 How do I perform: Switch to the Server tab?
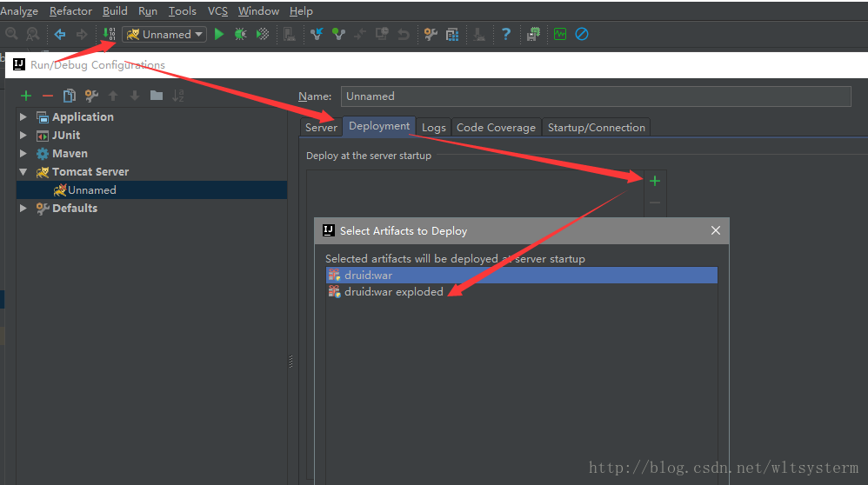[321, 127]
